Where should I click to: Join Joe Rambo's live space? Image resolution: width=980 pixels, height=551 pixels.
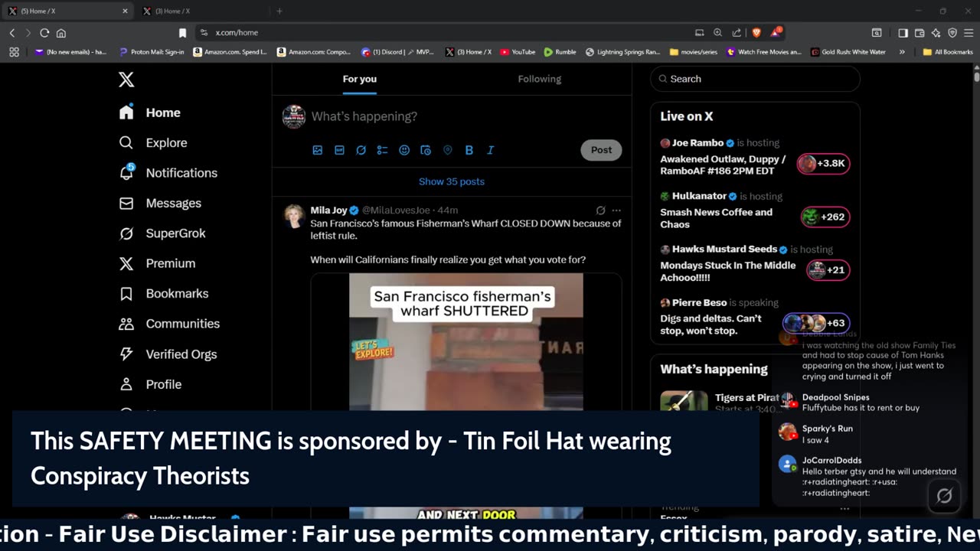[x=755, y=157]
